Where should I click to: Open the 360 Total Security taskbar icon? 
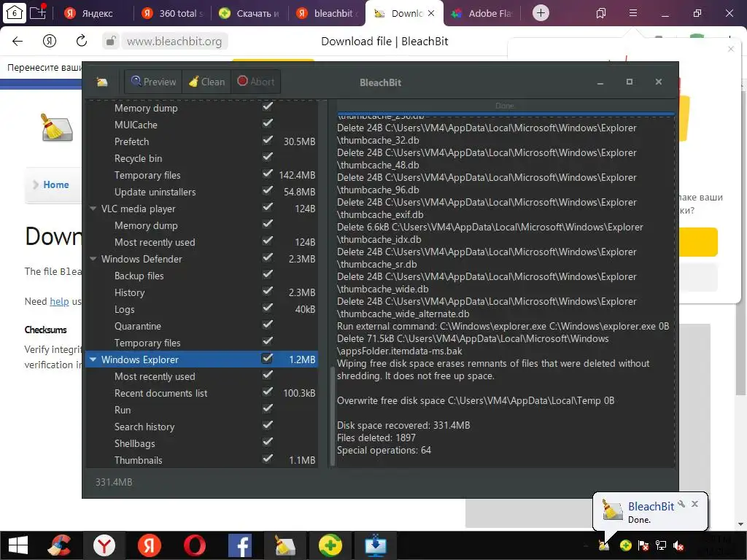click(x=330, y=545)
